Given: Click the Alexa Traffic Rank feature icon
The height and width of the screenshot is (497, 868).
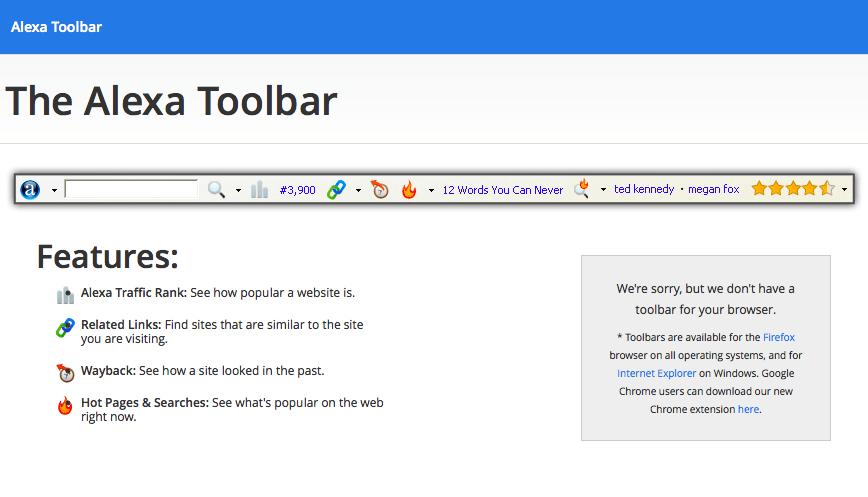Looking at the screenshot, I should click(65, 295).
